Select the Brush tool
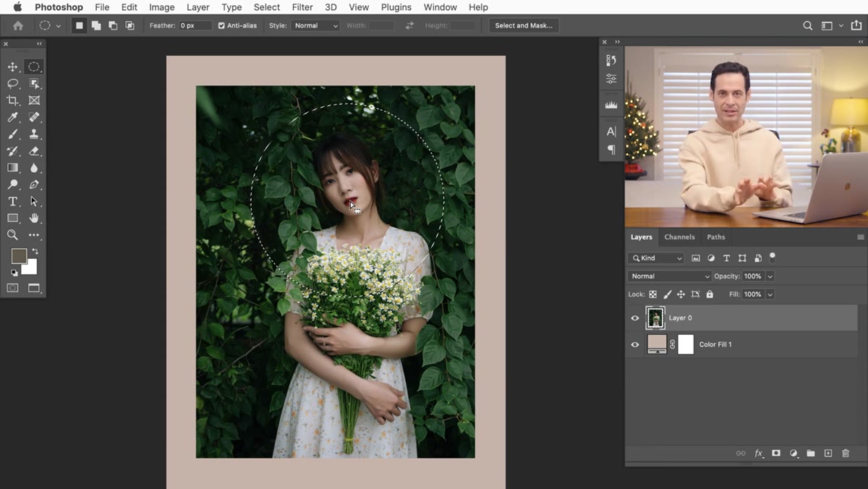The width and height of the screenshot is (868, 489). point(12,134)
